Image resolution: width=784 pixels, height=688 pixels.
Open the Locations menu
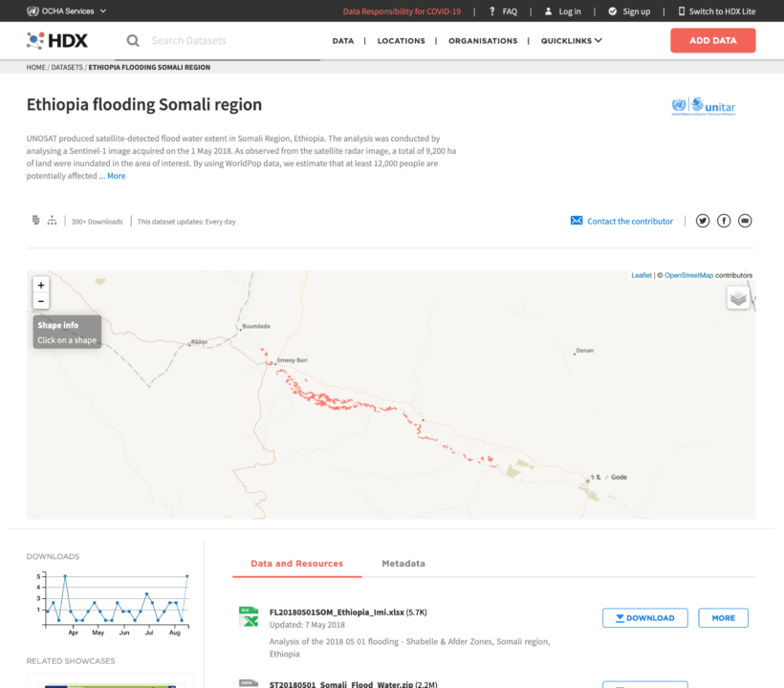(401, 41)
